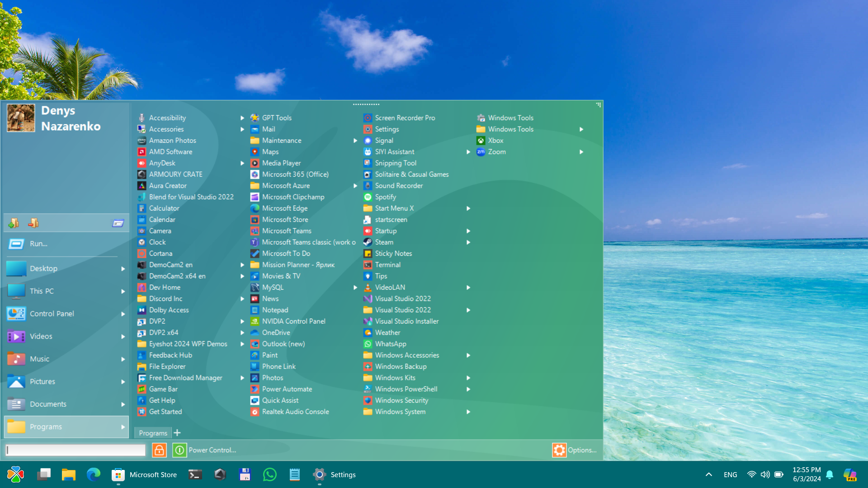This screenshot has height=488, width=868.
Task: Open the Pictures sidebar item
Action: [66, 381]
